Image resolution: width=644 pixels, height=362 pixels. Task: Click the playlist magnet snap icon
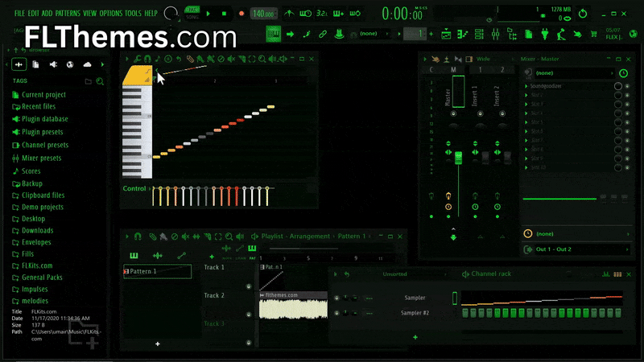[x=138, y=237]
